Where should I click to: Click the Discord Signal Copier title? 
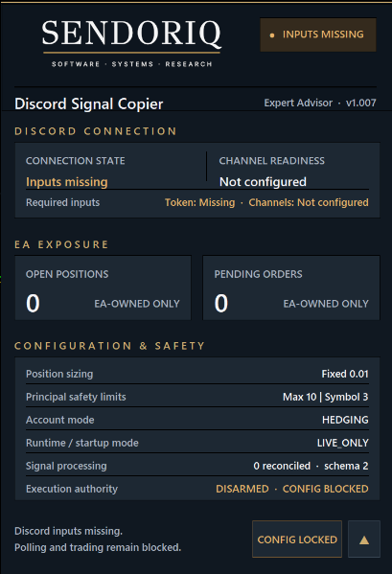tap(89, 103)
